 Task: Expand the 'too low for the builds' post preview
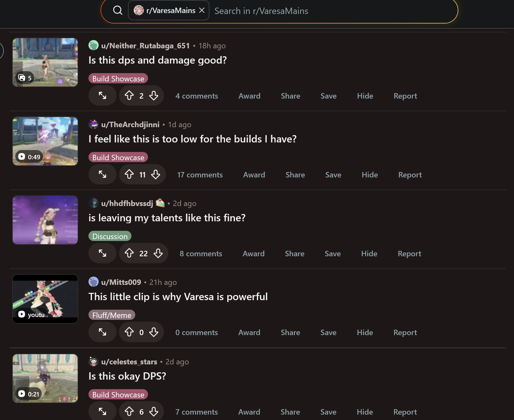pyautogui.click(x=102, y=174)
